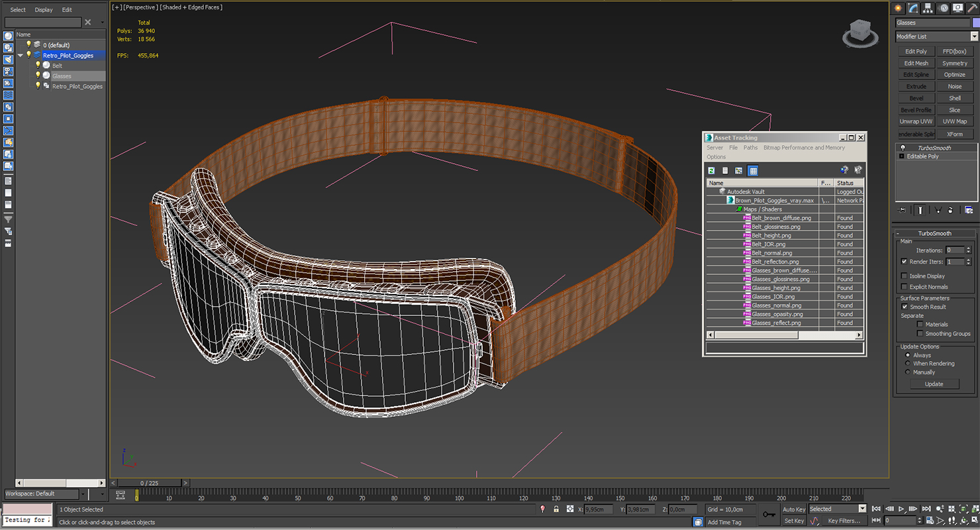Toggle Display Space Warps filter in explorer
980x530 pixels.
[9, 95]
